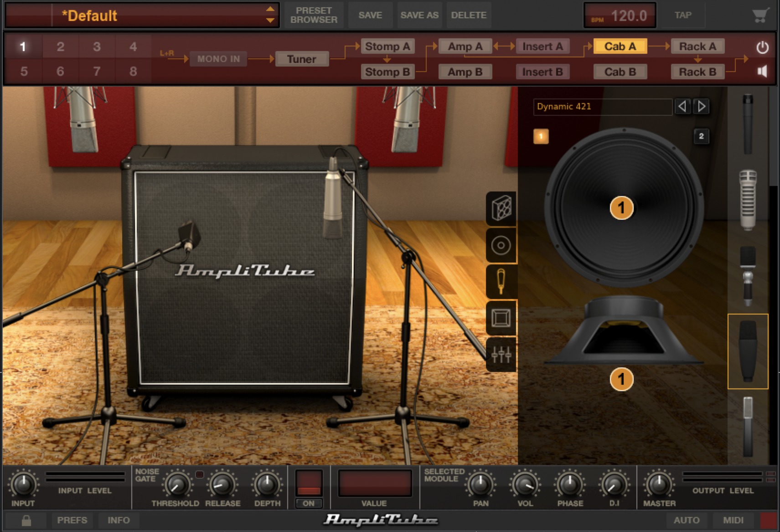Open PREFS from the bottom bar
Viewport: 780px width, 532px height.
[x=72, y=520]
